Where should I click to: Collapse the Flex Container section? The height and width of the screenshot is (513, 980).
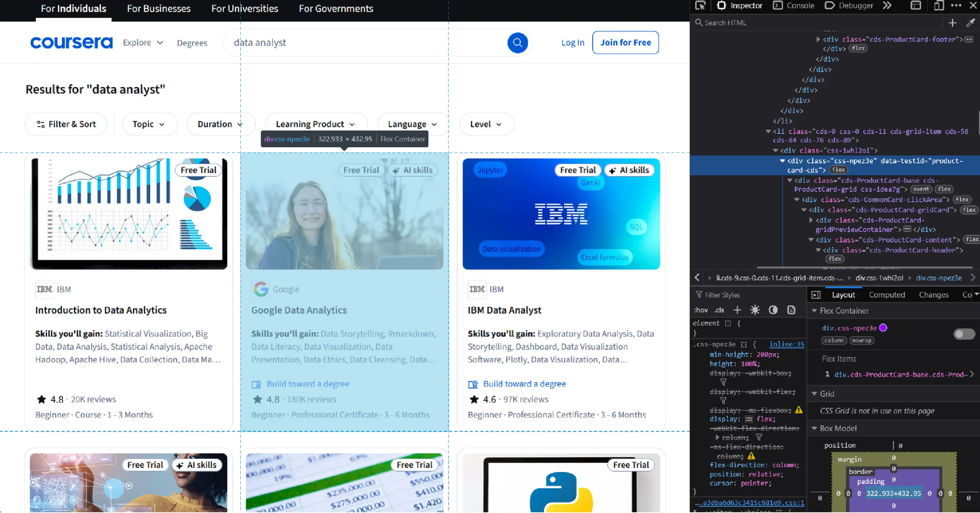[814, 311]
